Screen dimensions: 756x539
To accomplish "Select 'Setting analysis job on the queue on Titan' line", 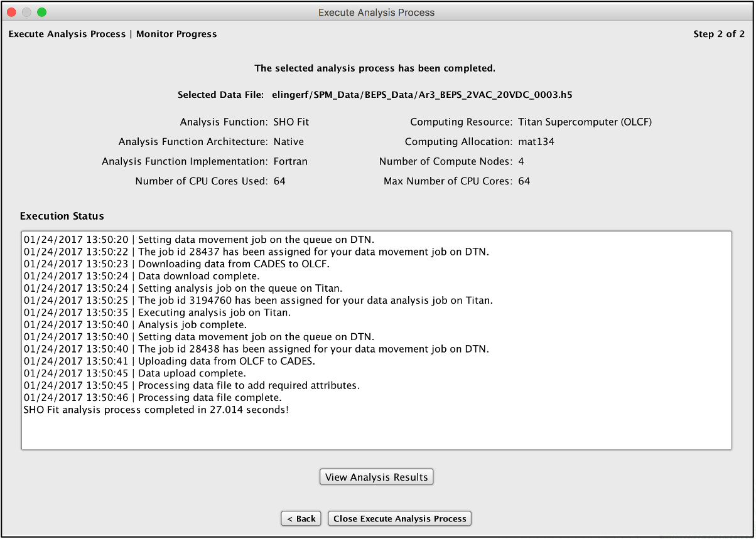I will (183, 288).
